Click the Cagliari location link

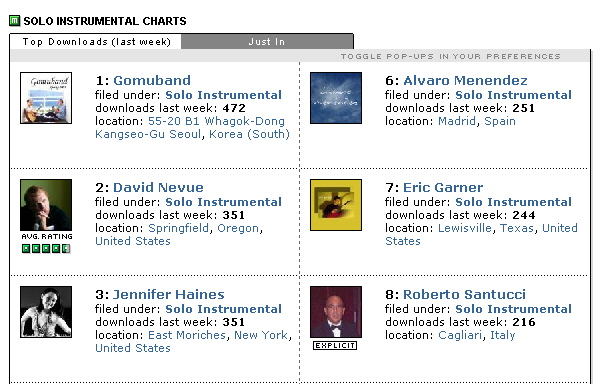[460, 335]
